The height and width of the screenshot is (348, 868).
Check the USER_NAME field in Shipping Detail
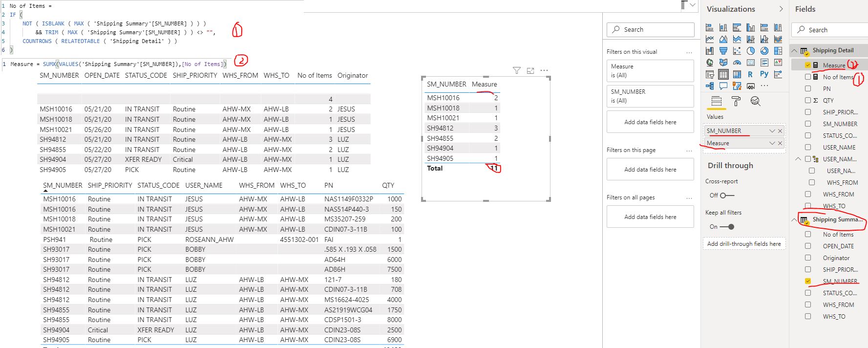point(808,147)
